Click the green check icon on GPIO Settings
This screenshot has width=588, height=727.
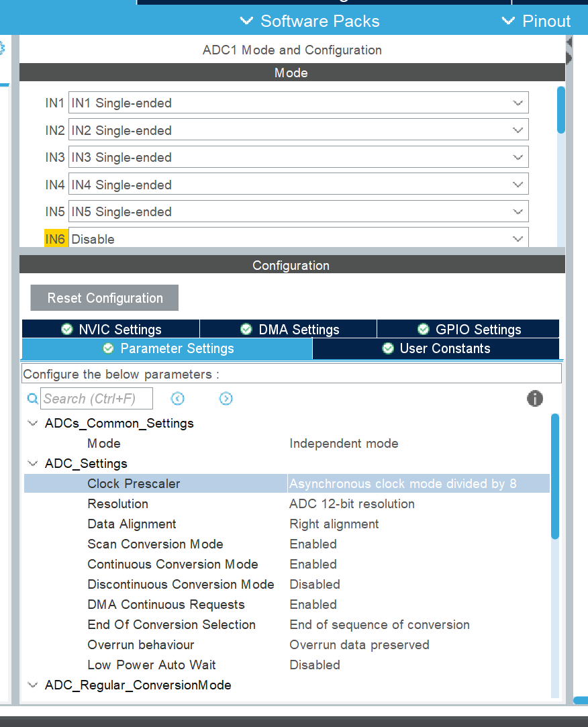(x=423, y=329)
